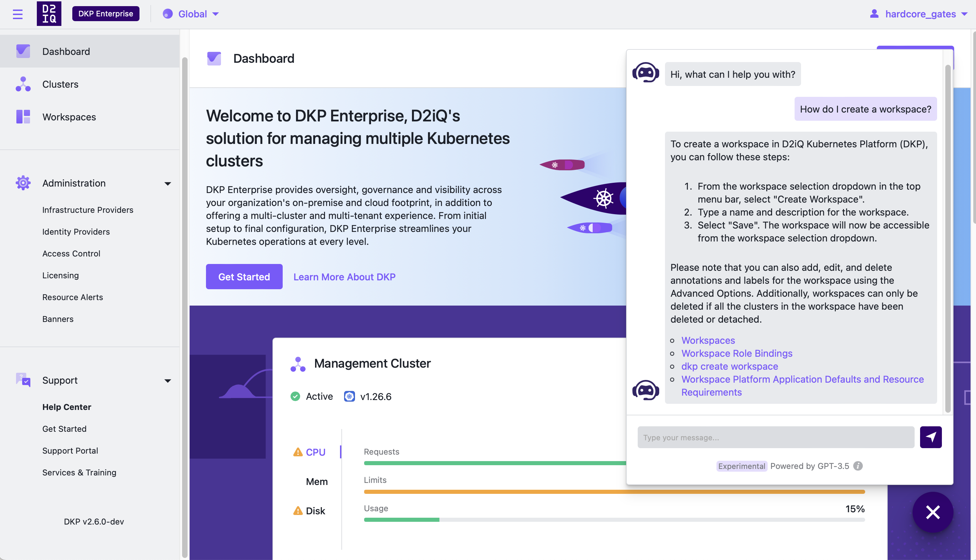Screen dimensions: 976x560
Task: Open Identity Providers
Action: 76,232
